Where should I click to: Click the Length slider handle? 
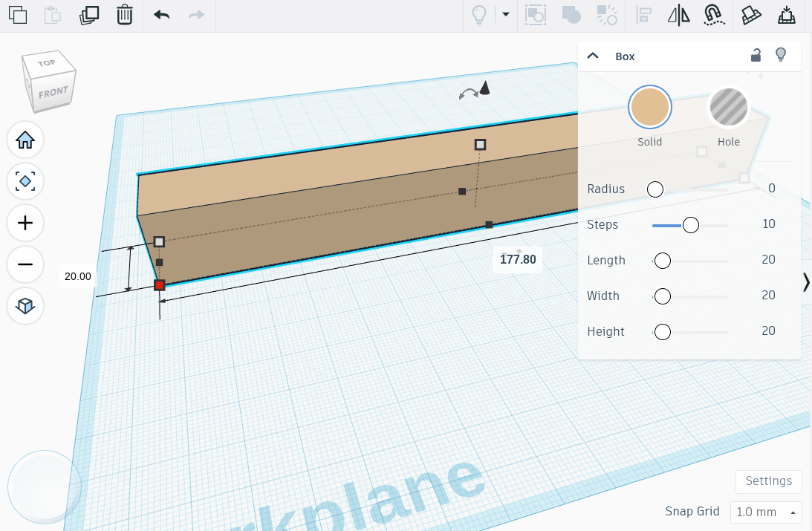663,261
